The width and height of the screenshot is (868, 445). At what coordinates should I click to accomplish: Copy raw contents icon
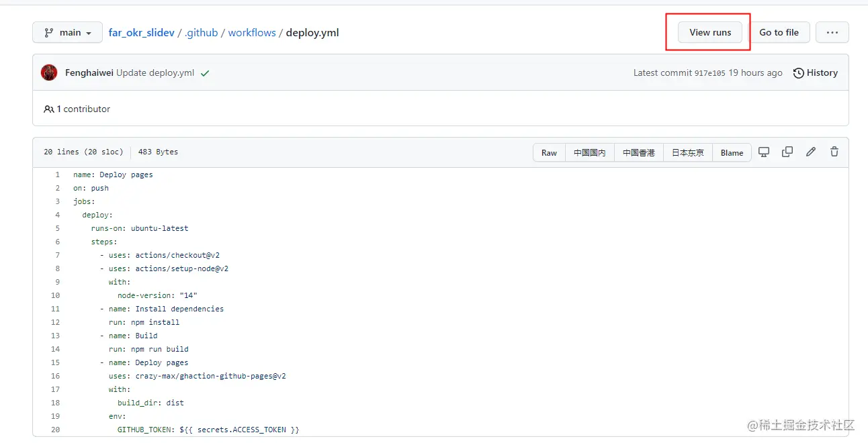[x=787, y=152]
